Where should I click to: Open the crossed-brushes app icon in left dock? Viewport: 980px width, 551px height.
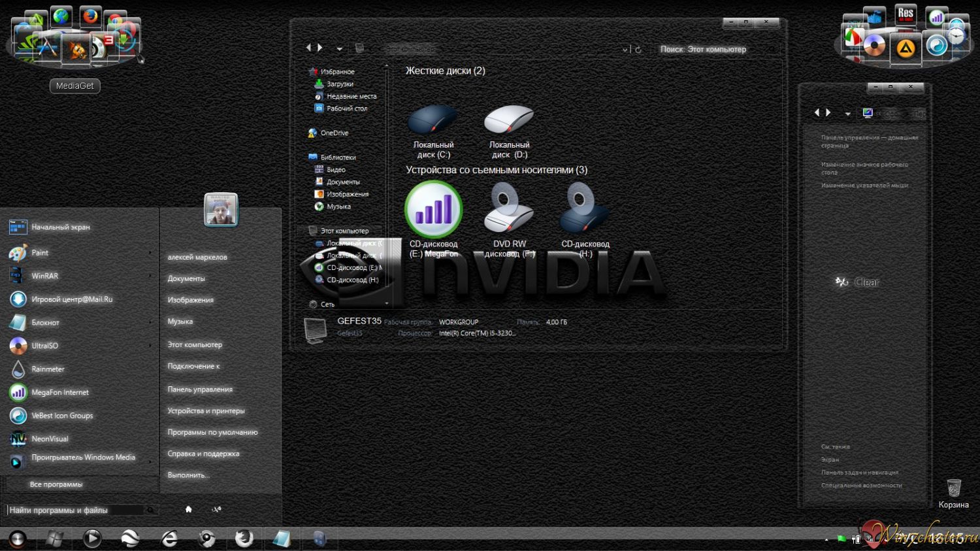[47, 46]
